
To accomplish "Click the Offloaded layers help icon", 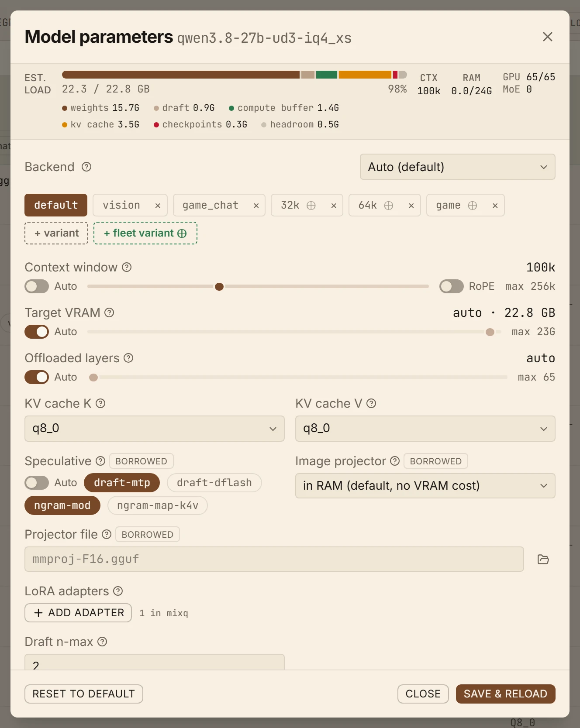I will click(x=128, y=358).
